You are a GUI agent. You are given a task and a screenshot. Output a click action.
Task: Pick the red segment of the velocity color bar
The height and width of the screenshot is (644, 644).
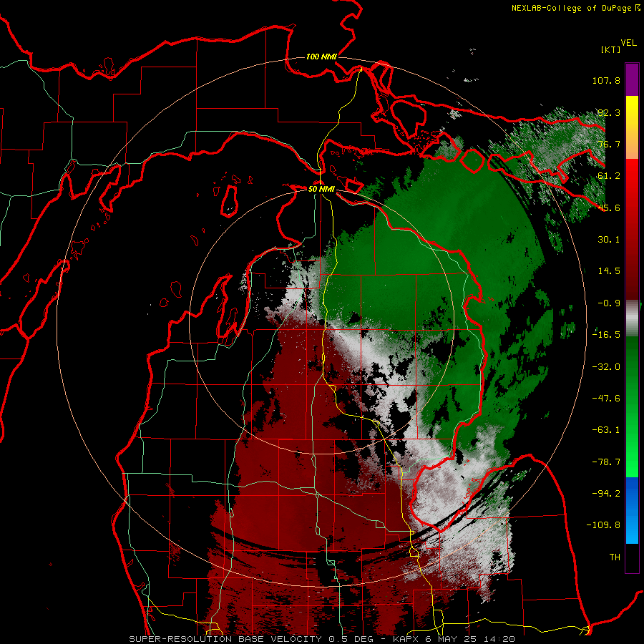point(632,229)
